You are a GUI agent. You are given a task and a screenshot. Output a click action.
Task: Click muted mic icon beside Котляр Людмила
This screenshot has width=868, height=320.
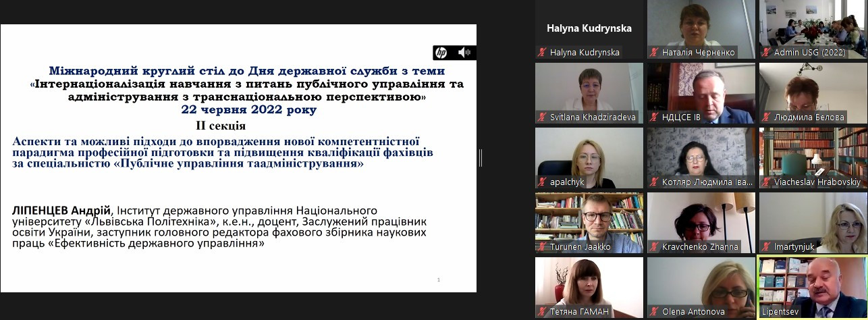tap(653, 182)
